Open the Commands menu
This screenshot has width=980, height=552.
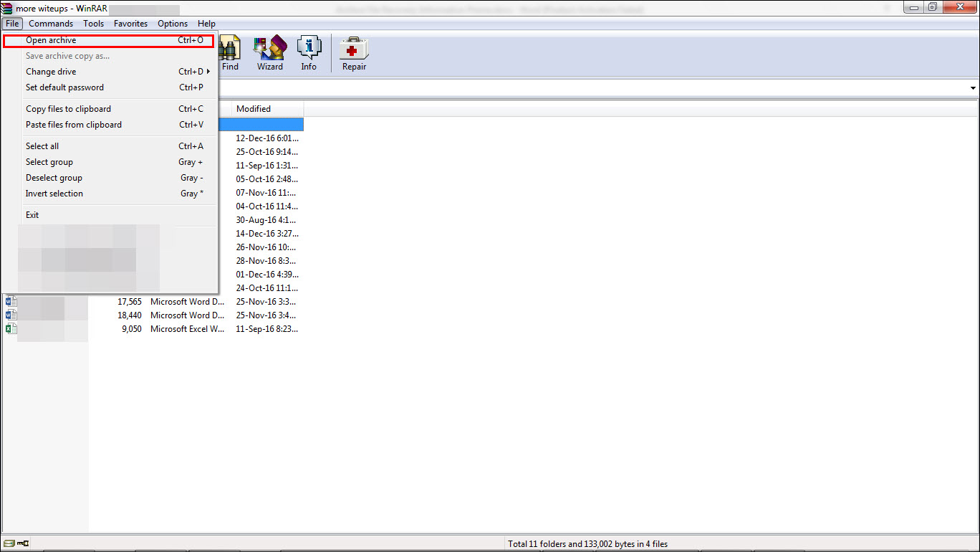[x=51, y=24]
